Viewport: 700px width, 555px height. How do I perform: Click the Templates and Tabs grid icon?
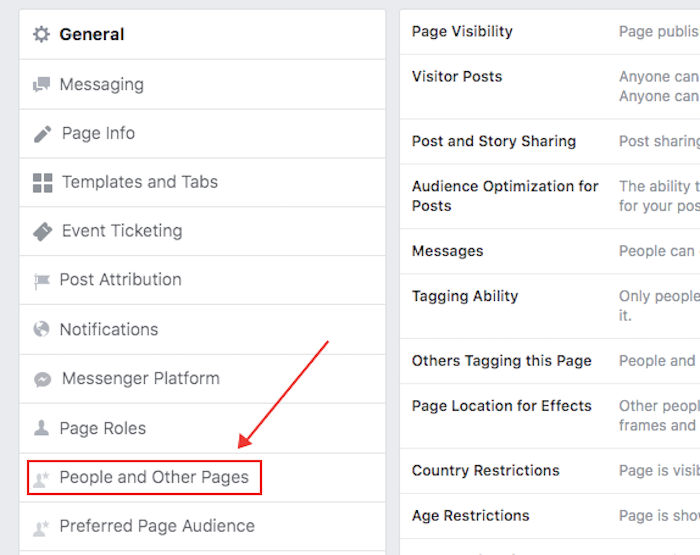tap(42, 183)
